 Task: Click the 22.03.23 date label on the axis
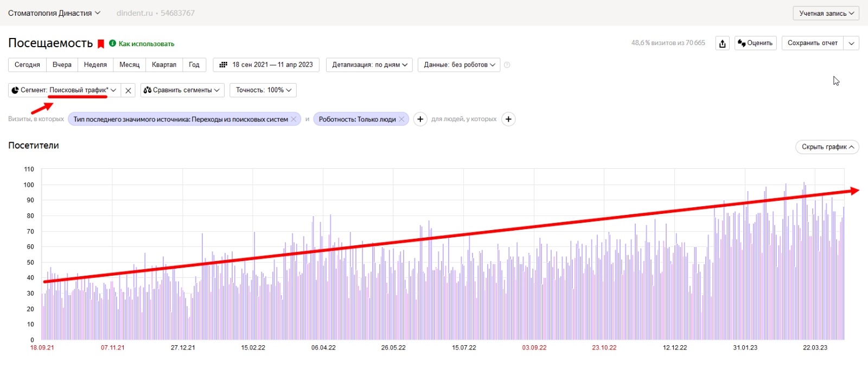click(815, 348)
